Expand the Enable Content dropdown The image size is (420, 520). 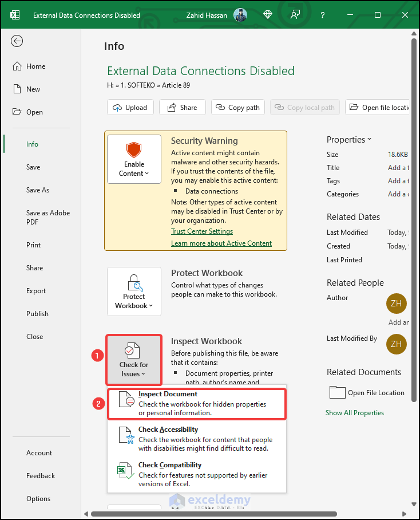pyautogui.click(x=134, y=159)
